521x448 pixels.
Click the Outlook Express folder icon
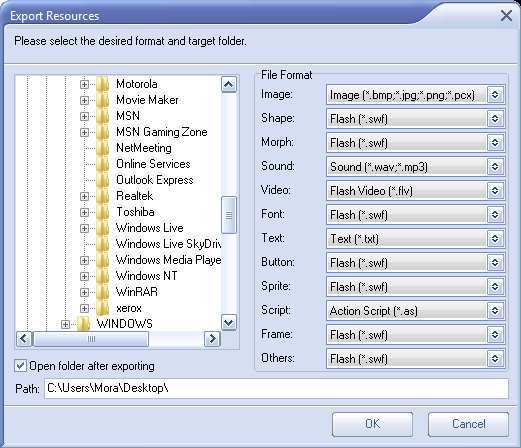tap(102, 180)
